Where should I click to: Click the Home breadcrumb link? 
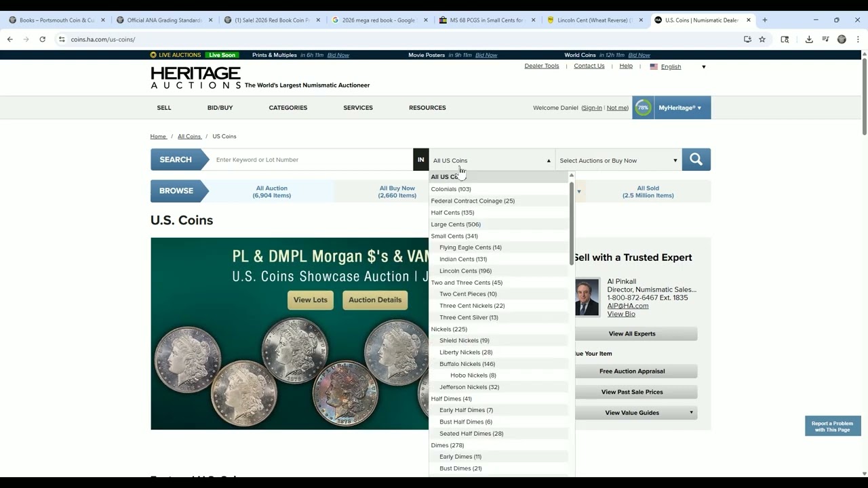(x=158, y=136)
